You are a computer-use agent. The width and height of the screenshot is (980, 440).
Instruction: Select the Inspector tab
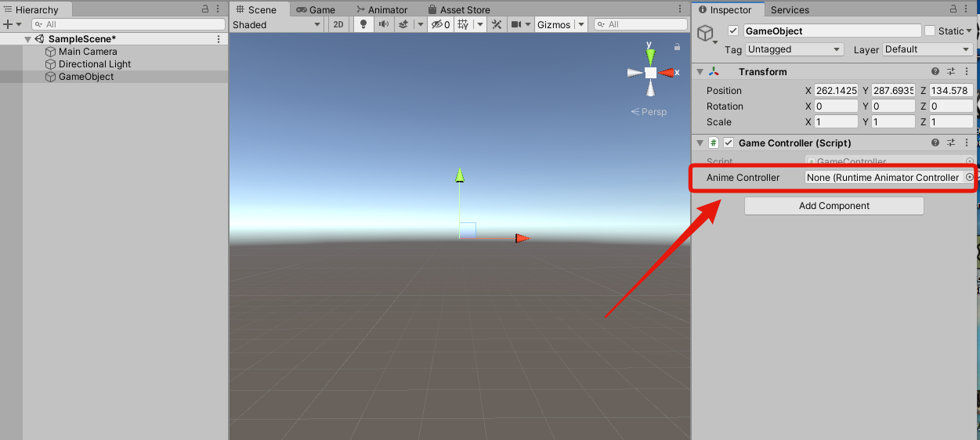coord(728,9)
